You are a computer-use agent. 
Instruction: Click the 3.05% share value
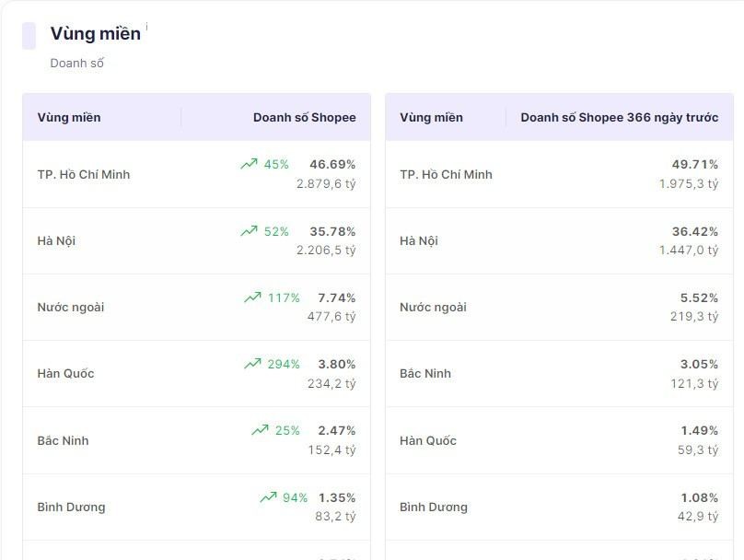coord(700,364)
